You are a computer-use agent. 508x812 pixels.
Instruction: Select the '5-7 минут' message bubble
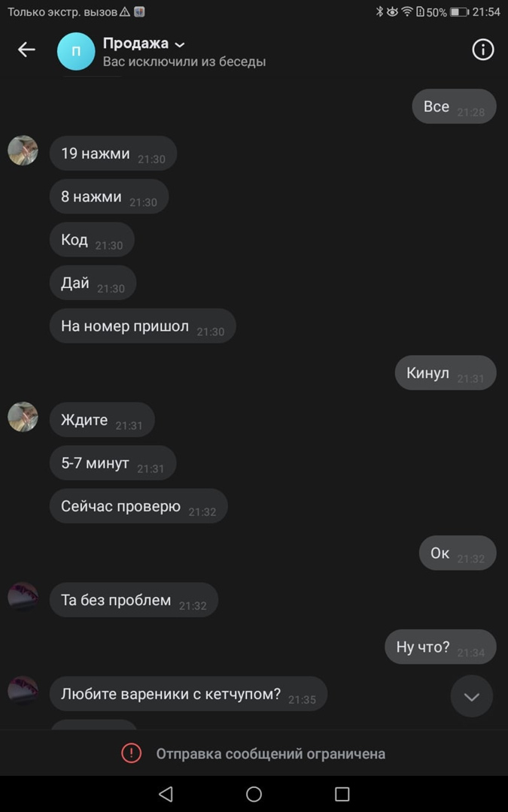[x=113, y=463]
